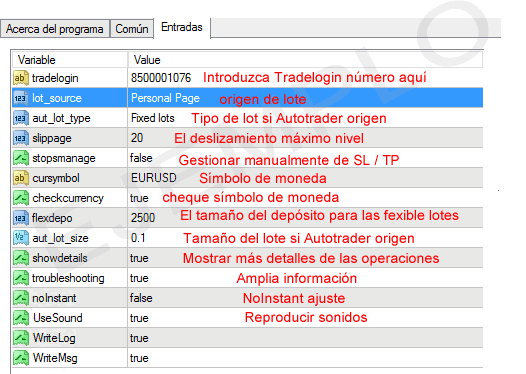The width and height of the screenshot is (526, 374).
Task: Select the UseSound variable name
Action: [58, 318]
